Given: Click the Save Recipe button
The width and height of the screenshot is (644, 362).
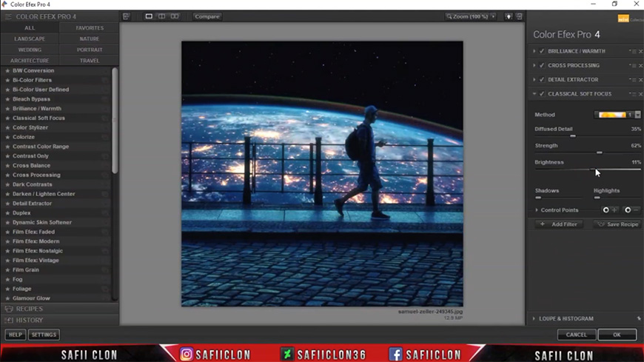Looking at the screenshot, I should pos(617,224).
